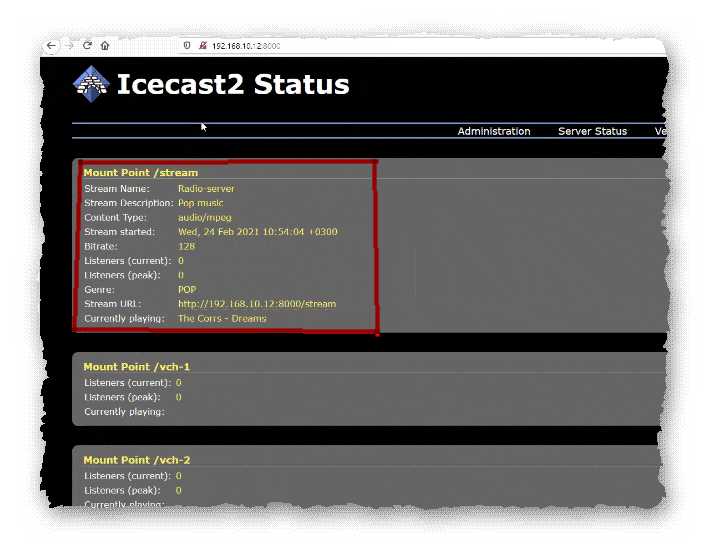
Task: Click Listeners (peak) label under /vch-2
Action: click(122, 490)
